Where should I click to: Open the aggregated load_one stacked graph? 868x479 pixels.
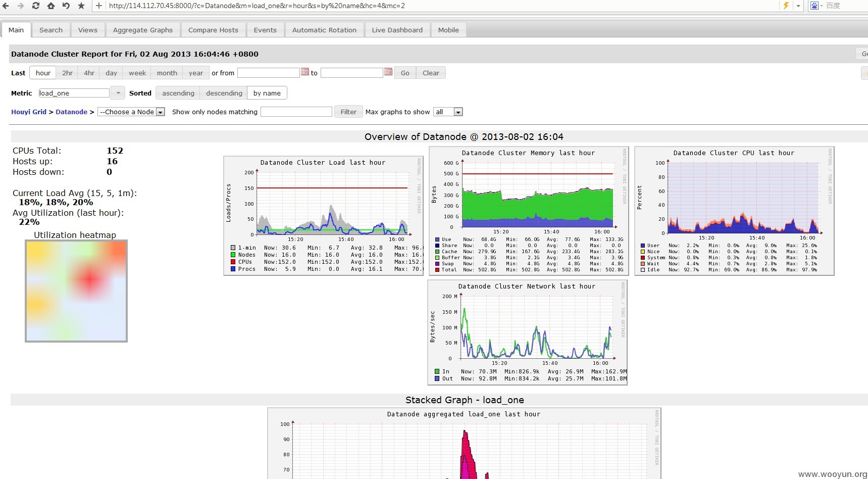tap(464, 443)
